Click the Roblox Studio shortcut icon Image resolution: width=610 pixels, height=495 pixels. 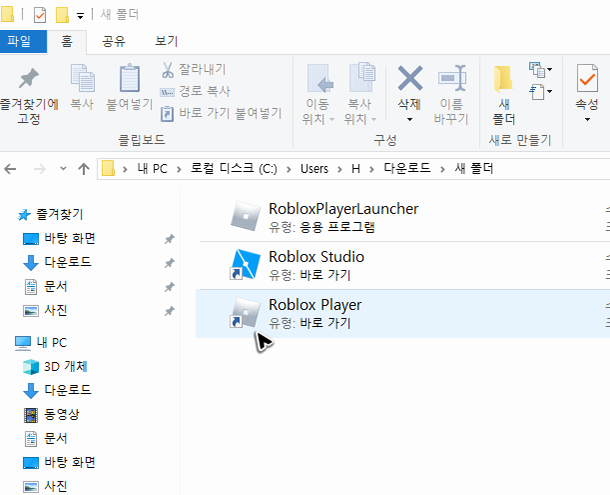tap(245, 264)
